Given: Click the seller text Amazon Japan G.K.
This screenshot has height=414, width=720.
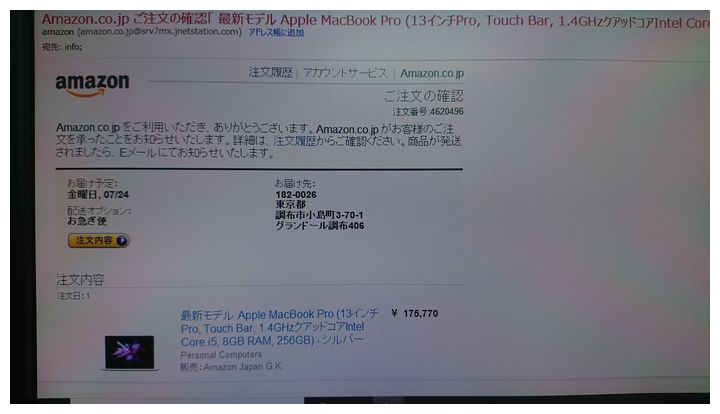Looking at the screenshot, I should pyautogui.click(x=242, y=367).
